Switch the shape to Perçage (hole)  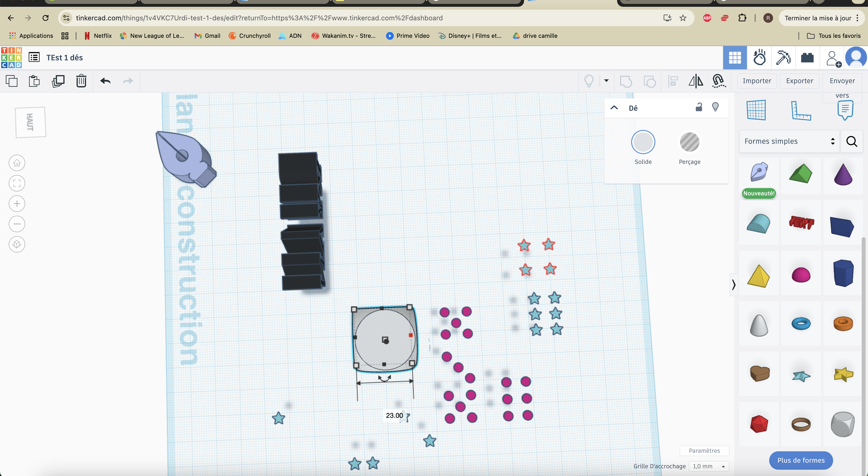[690, 142]
